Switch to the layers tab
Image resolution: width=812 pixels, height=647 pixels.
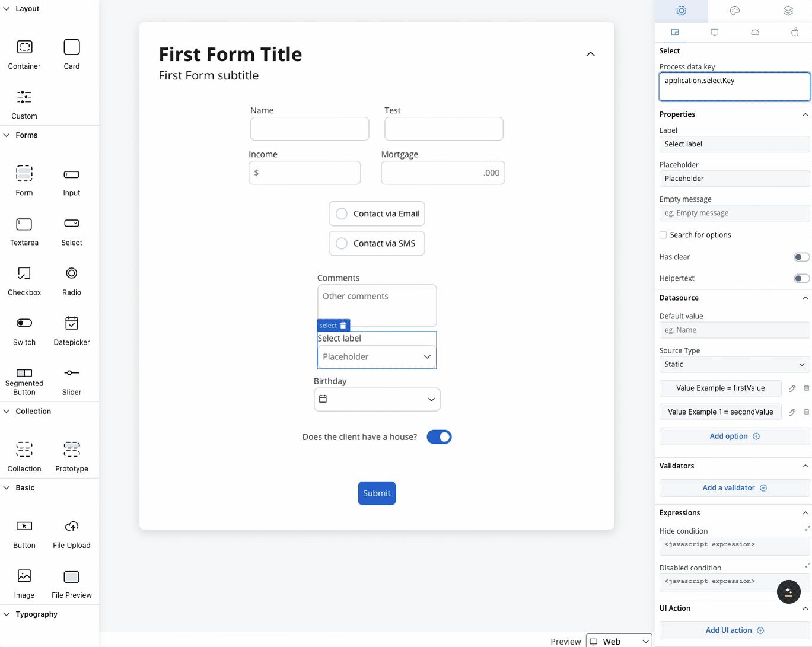coord(788,11)
